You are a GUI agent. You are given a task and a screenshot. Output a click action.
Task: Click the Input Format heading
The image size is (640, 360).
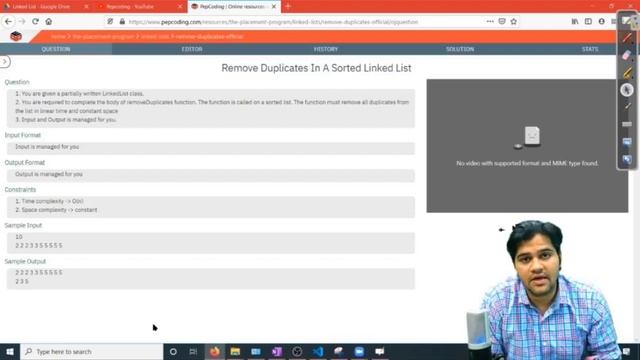pos(23,135)
